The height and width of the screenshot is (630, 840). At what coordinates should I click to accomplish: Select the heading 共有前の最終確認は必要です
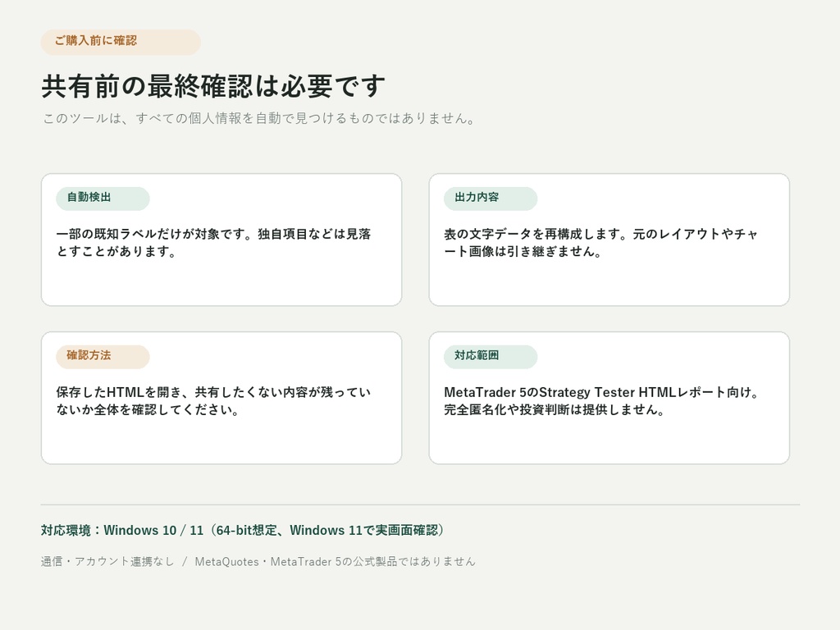tap(213, 86)
